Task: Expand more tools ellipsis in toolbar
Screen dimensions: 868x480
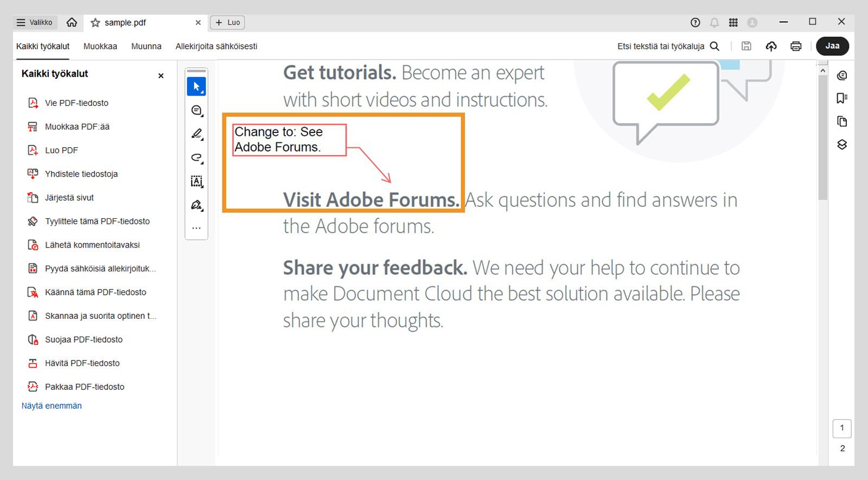Action: click(196, 228)
